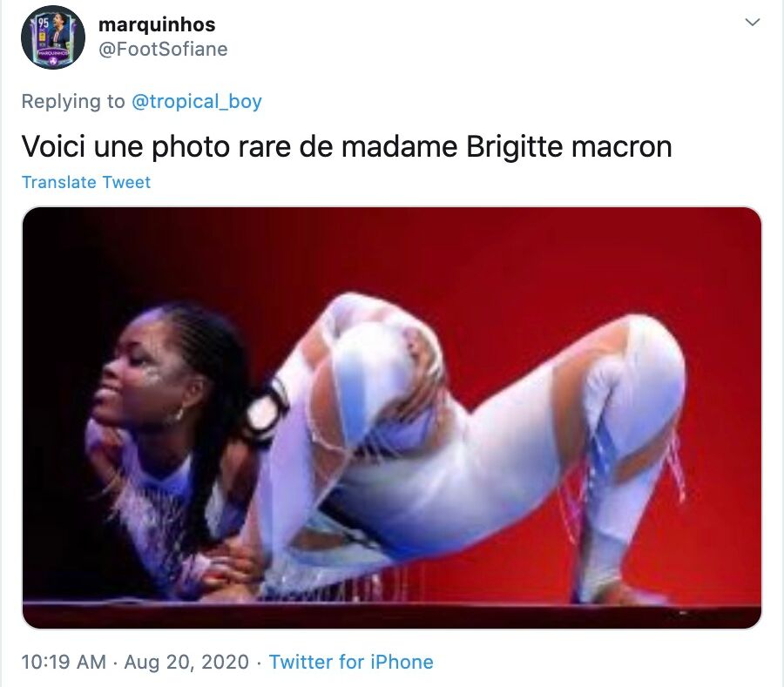This screenshot has width=784, height=687.
Task: Expand the tweet options chevron
Action: click(752, 22)
